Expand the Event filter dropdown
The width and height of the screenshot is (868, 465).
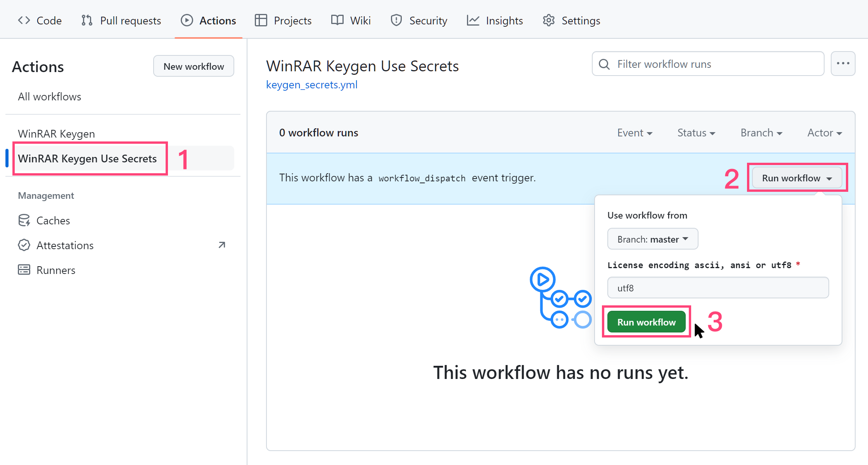coord(635,133)
